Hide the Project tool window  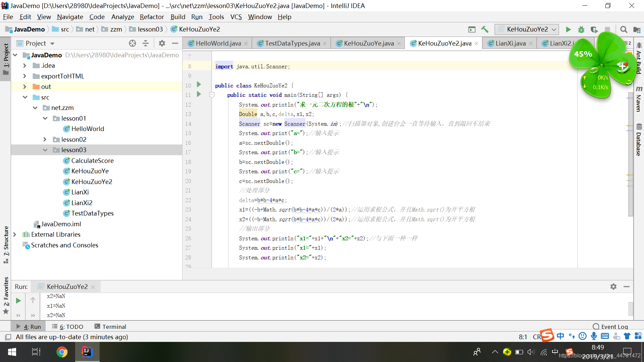pos(175,43)
